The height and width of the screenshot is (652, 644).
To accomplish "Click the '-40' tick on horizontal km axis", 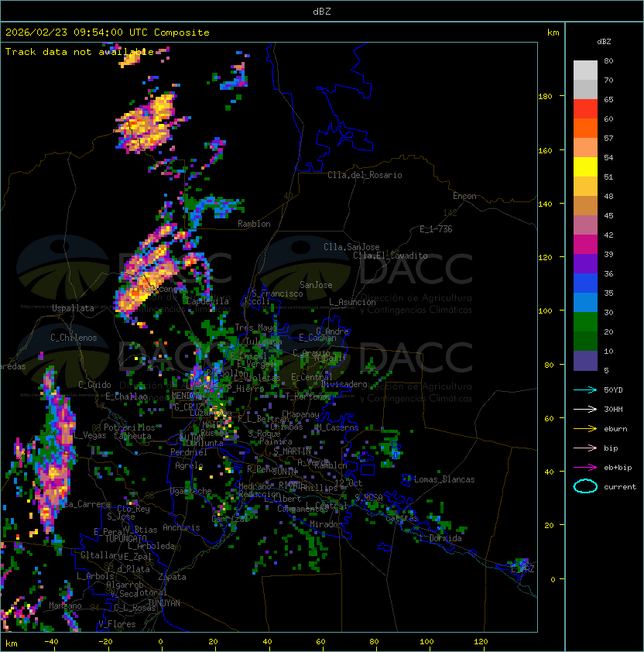I will coord(51,642).
